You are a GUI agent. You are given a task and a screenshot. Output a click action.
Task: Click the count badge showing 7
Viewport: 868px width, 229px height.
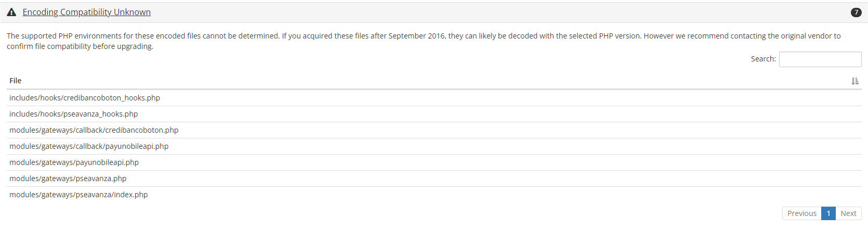(x=856, y=12)
